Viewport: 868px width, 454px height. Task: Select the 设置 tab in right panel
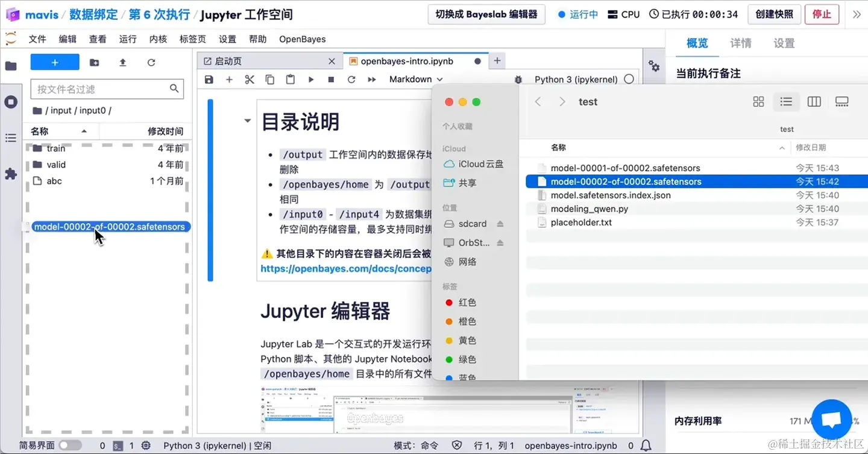click(x=784, y=43)
